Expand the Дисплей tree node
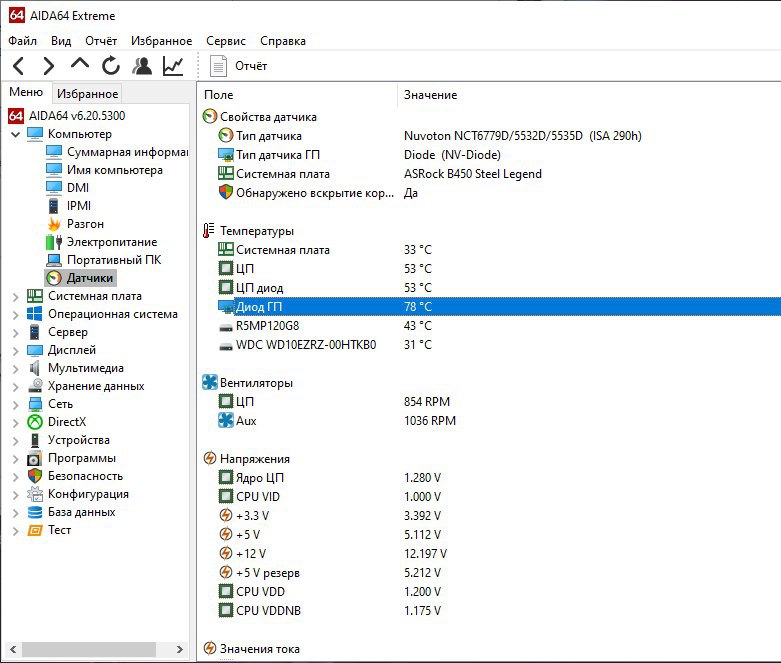Image resolution: width=781 pixels, height=663 pixels. pyautogui.click(x=15, y=350)
